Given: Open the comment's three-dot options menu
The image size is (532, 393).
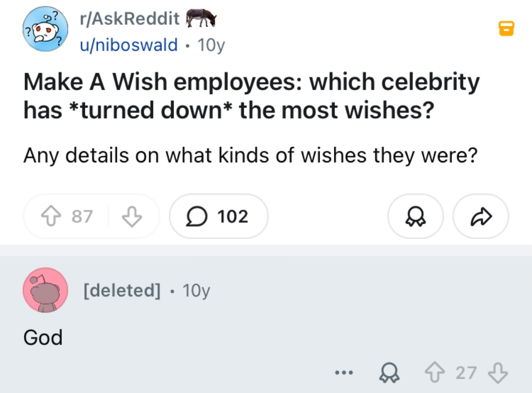Looking at the screenshot, I should click(344, 372).
